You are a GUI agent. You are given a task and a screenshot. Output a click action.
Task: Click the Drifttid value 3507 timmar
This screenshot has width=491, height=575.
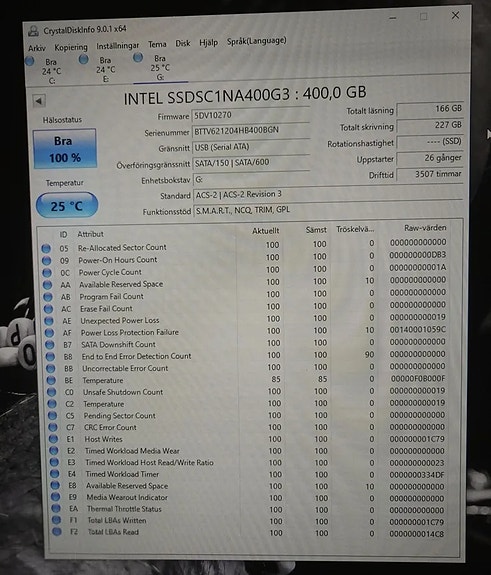[430, 174]
